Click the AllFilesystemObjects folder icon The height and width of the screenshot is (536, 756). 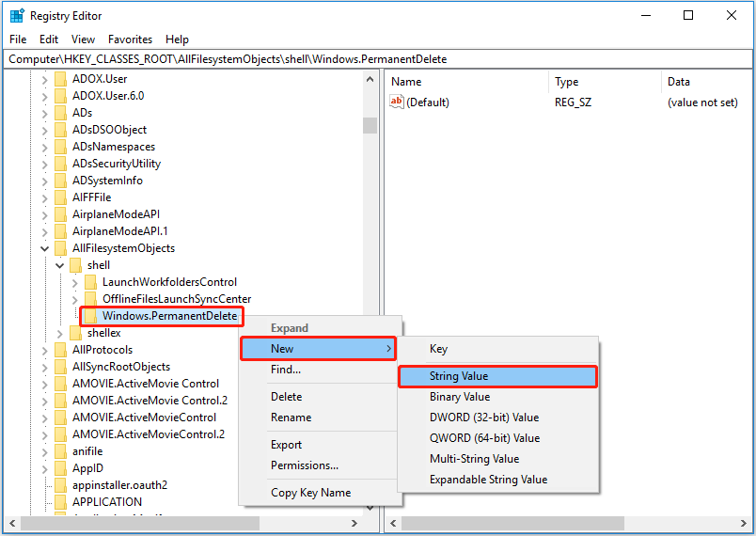coord(60,248)
